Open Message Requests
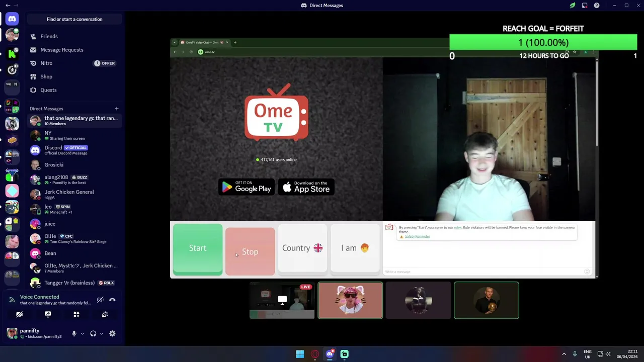Image resolution: width=644 pixels, height=362 pixels. point(74,50)
